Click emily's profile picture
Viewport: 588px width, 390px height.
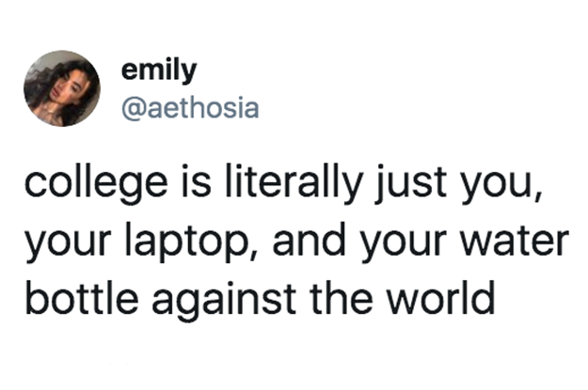(62, 88)
